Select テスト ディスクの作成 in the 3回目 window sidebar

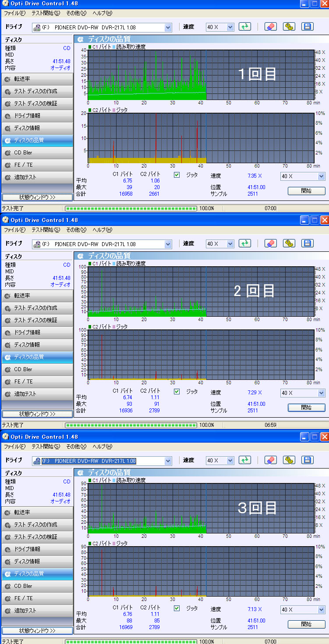[x=37, y=525]
